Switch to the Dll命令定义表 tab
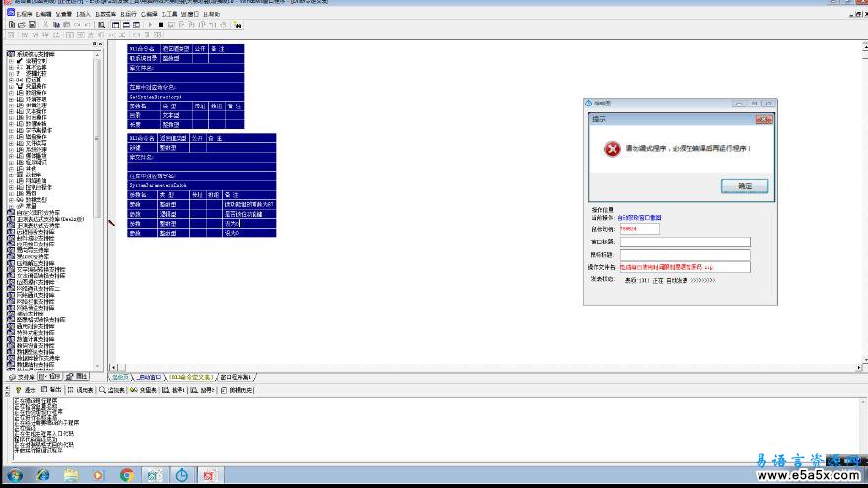The width and height of the screenshot is (868, 488). pyautogui.click(x=191, y=377)
